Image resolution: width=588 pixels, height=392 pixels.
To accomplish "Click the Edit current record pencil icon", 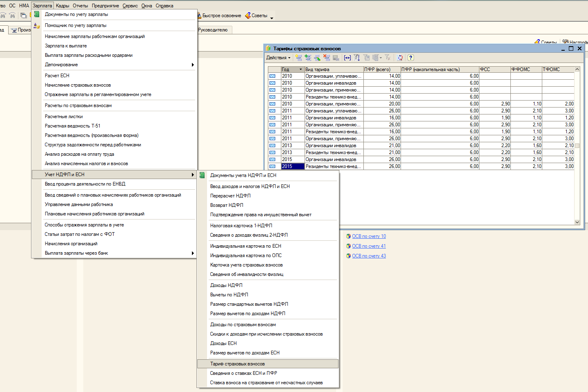I will 317,58.
